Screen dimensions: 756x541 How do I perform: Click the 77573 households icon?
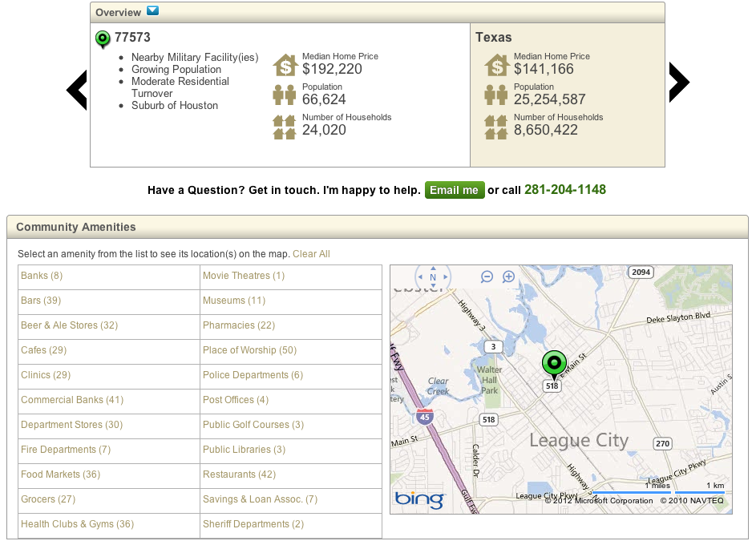285,127
